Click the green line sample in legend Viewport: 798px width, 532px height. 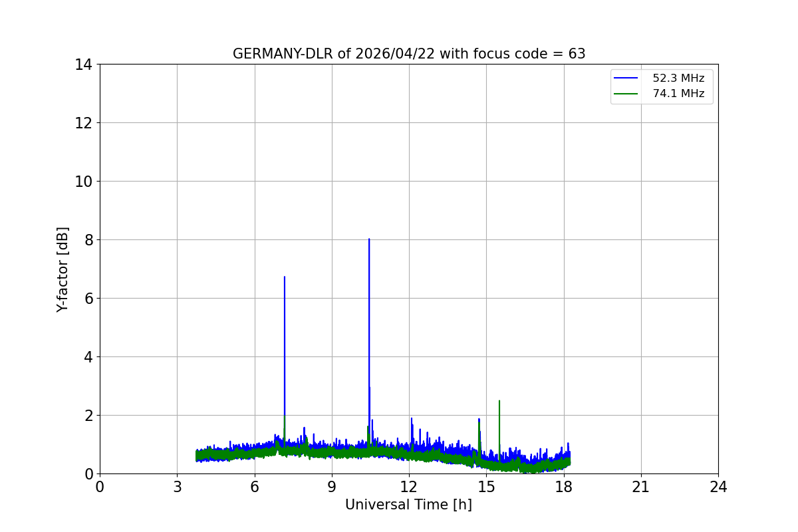pos(626,94)
